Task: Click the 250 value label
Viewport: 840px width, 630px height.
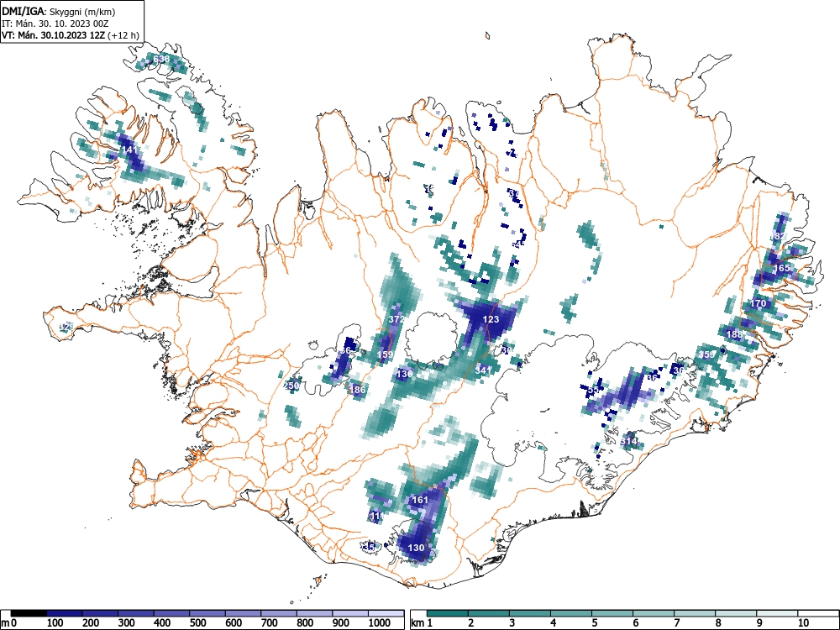Action: (x=291, y=386)
